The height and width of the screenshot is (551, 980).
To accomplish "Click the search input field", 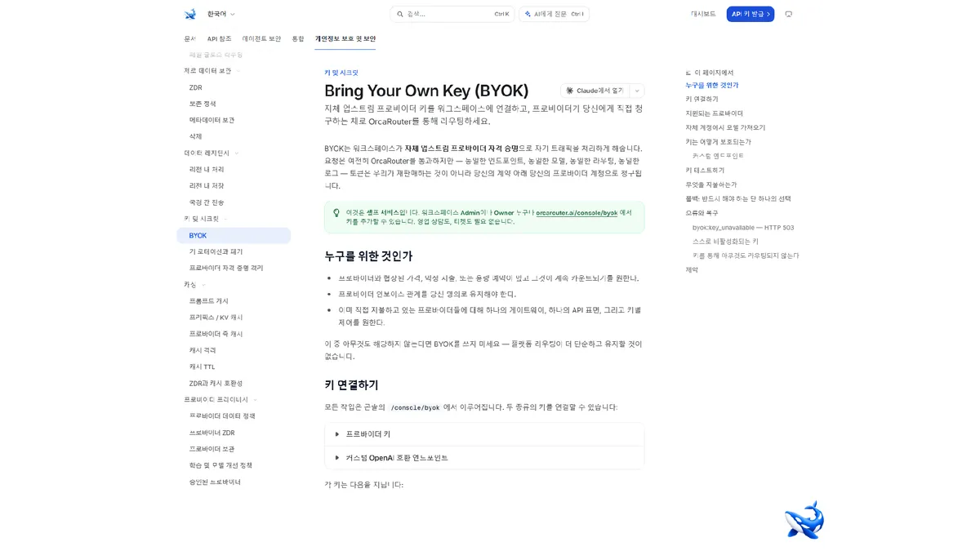I will (452, 14).
